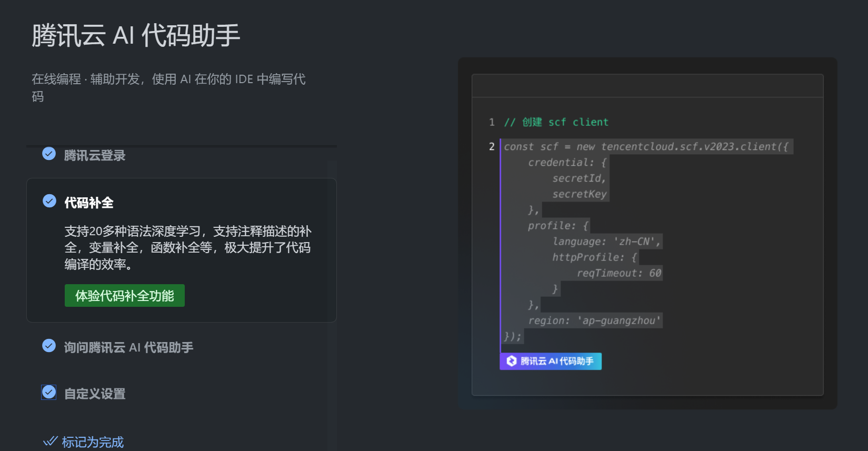
Task: Click line number 2 in code preview
Action: click(492, 146)
